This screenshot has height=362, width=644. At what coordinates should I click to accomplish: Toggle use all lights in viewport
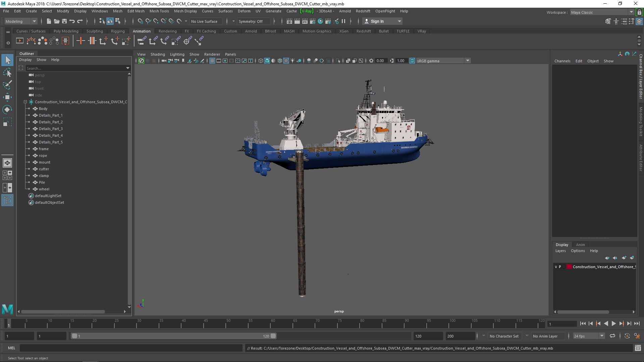[292, 61]
